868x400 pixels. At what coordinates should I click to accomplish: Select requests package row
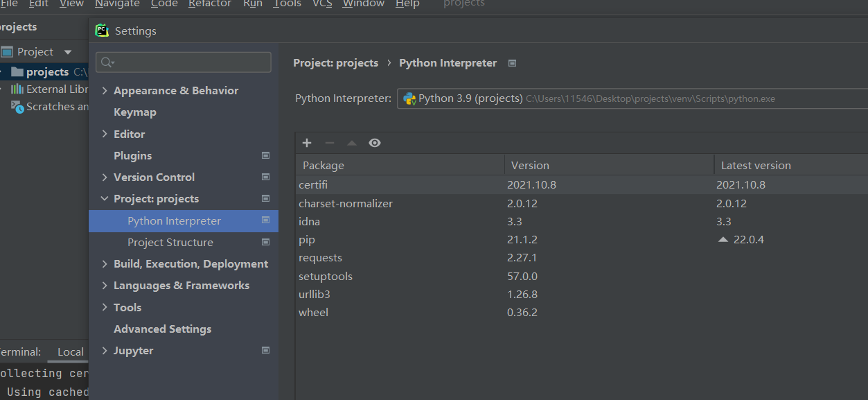[582, 258]
